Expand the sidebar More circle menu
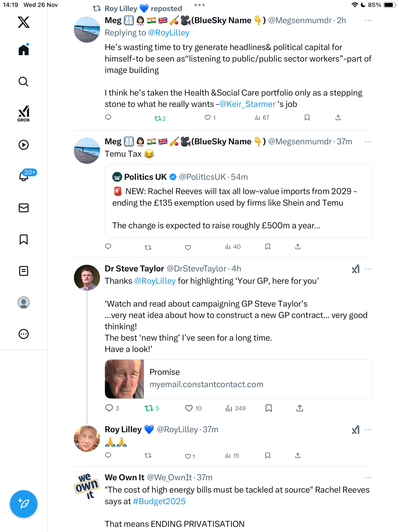This screenshot has width=399, height=532. [x=24, y=334]
